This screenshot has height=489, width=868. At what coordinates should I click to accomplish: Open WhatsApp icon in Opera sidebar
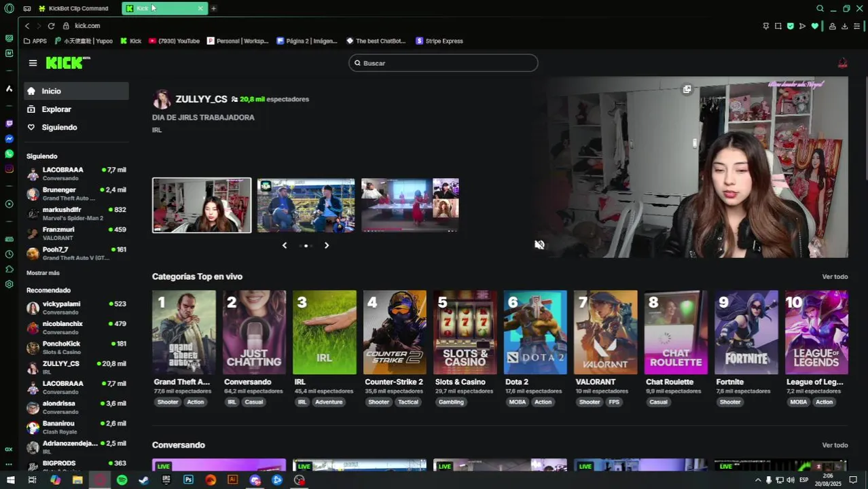9,154
